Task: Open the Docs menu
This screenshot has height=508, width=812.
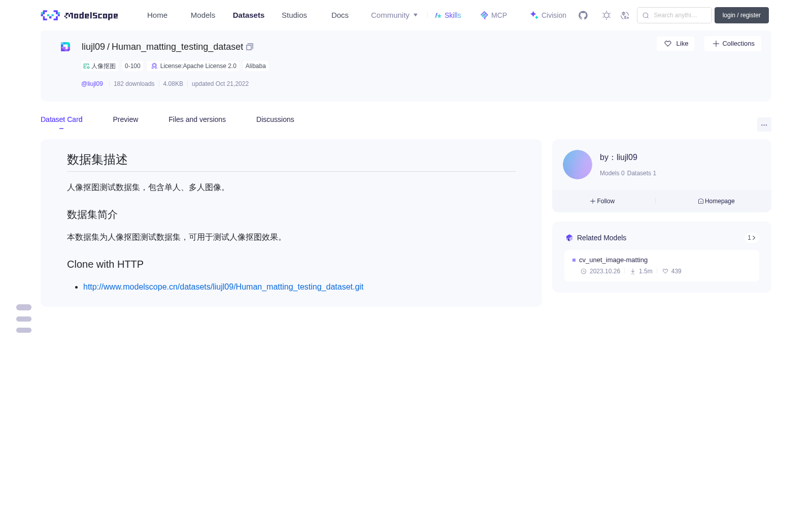Action: pos(340,15)
